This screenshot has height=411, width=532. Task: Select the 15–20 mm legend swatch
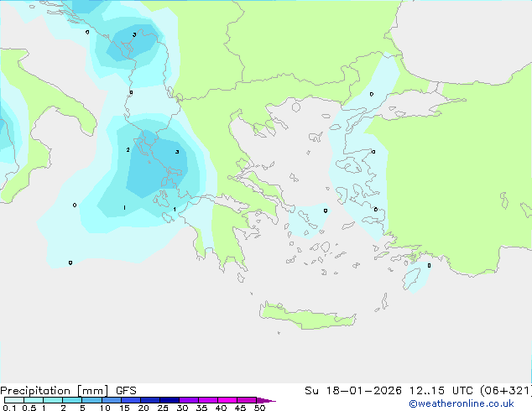(130, 400)
